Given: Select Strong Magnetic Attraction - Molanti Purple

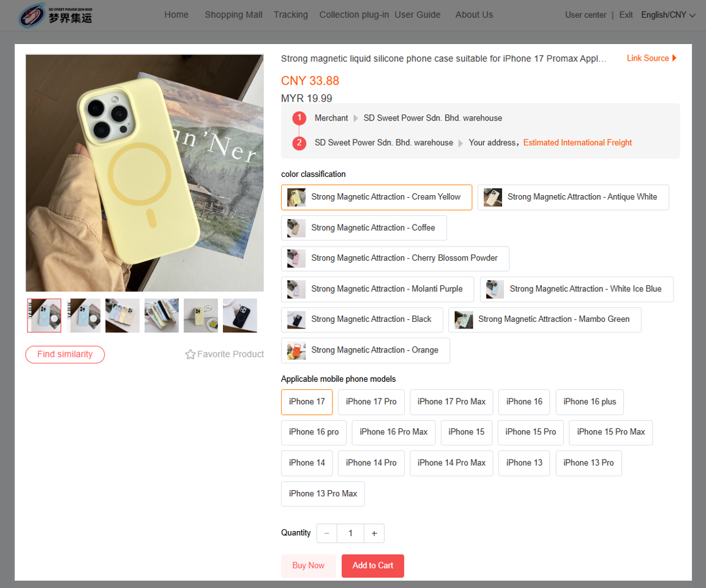Looking at the screenshot, I should point(377,289).
